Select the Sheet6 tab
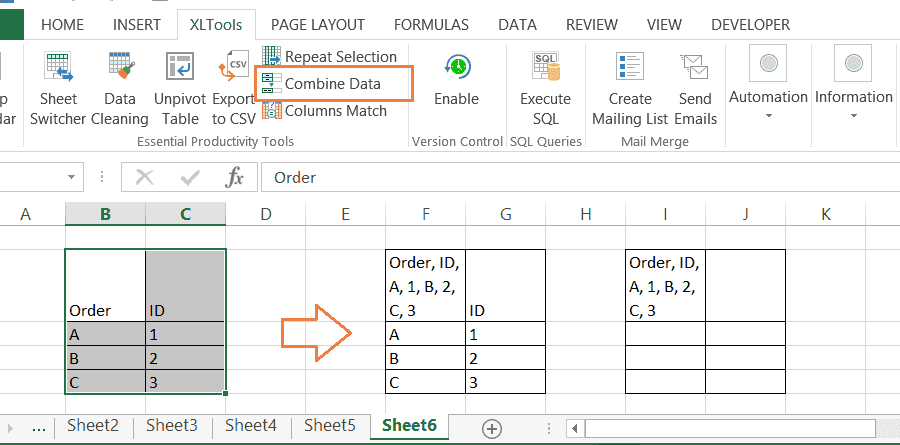The height and width of the screenshot is (445, 900). [x=410, y=425]
